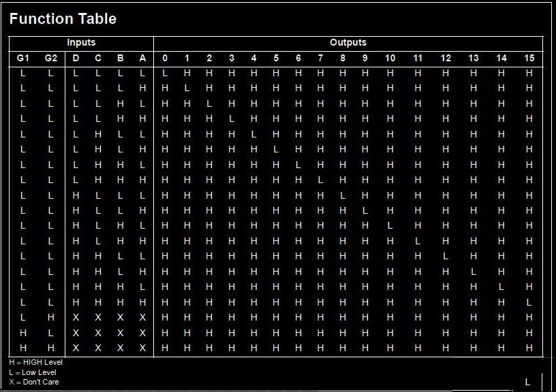Image resolution: width=556 pixels, height=392 pixels.
Task: Click output column header 0
Action: click(x=165, y=58)
